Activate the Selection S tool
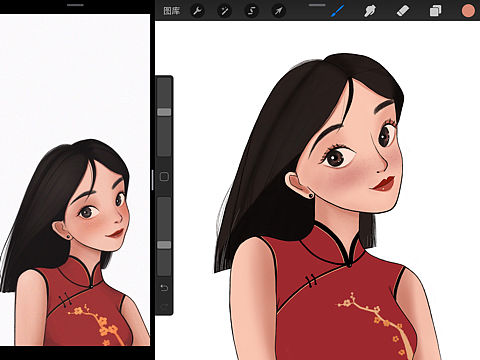Viewport: 480px width, 360px height. pos(252,11)
